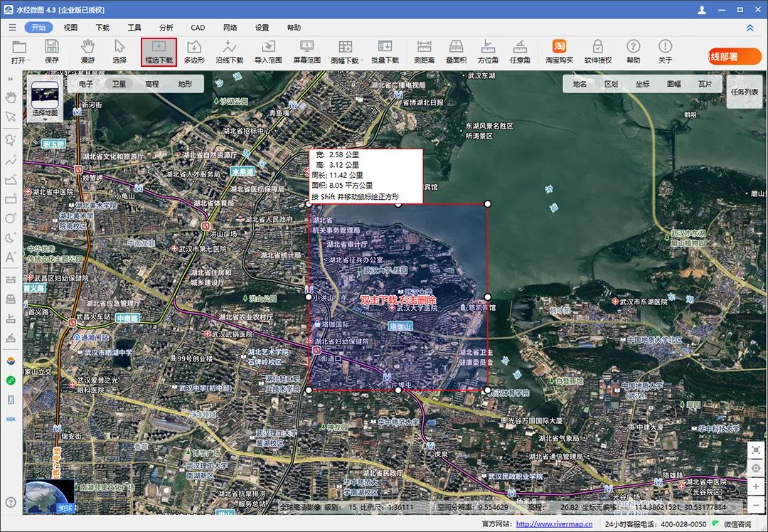Toggle the 坐标 coordinates overlay
The width and height of the screenshot is (768, 532).
643,84
